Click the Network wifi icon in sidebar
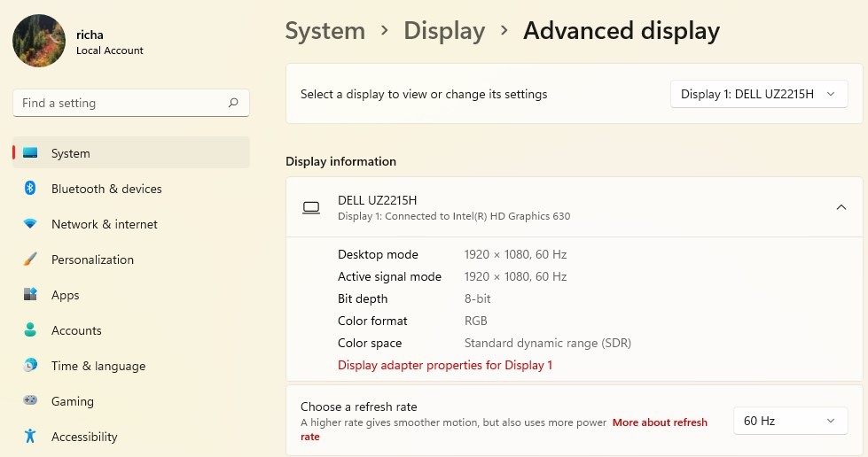Image resolution: width=868 pixels, height=457 pixels. (30, 223)
